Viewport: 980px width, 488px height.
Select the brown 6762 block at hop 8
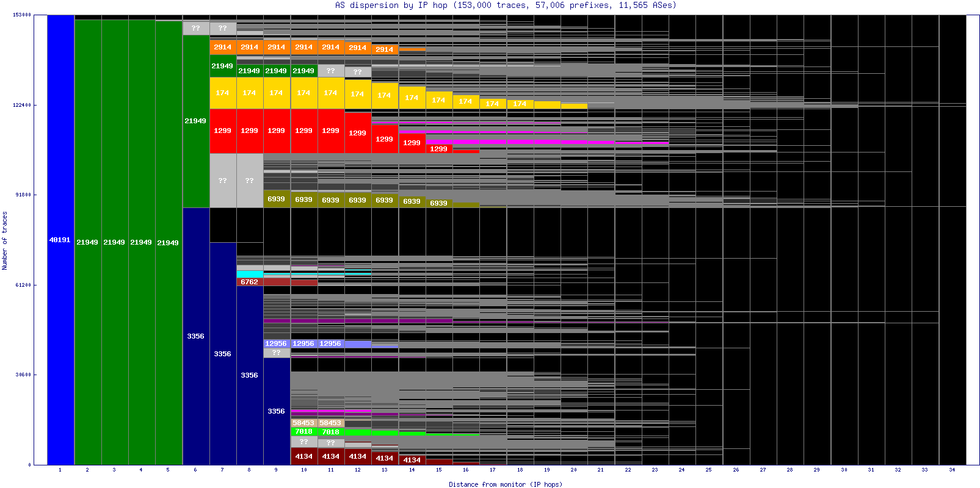coord(250,282)
